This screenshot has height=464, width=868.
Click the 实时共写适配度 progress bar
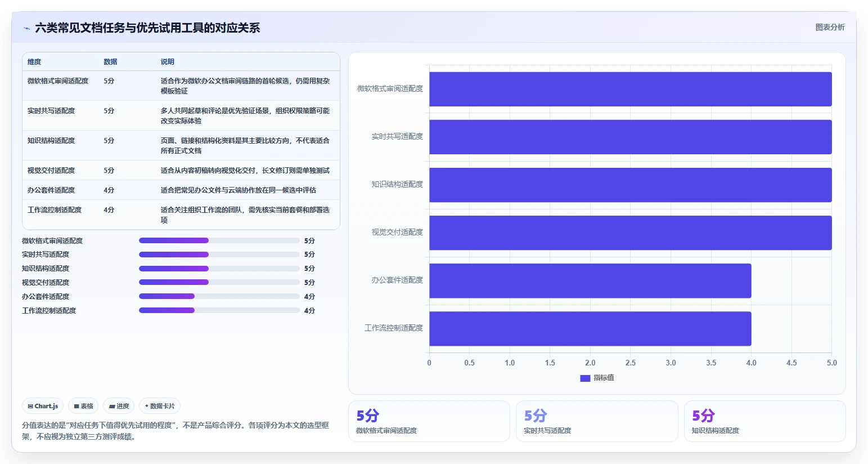coord(219,255)
